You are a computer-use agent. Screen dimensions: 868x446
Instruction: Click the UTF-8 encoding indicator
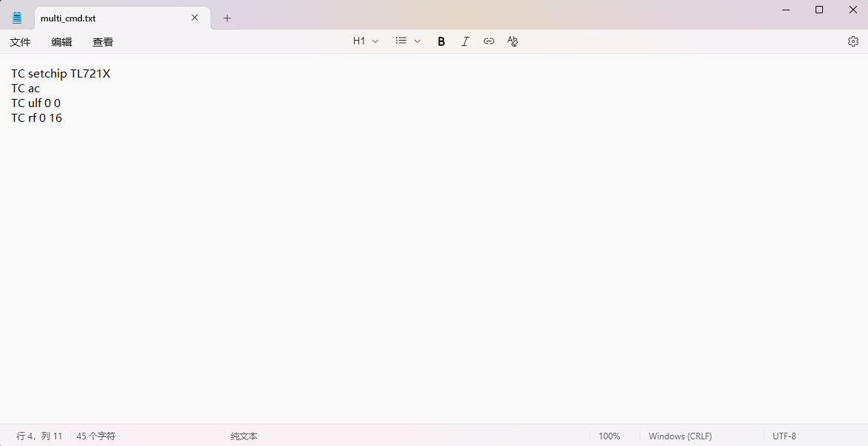point(784,436)
